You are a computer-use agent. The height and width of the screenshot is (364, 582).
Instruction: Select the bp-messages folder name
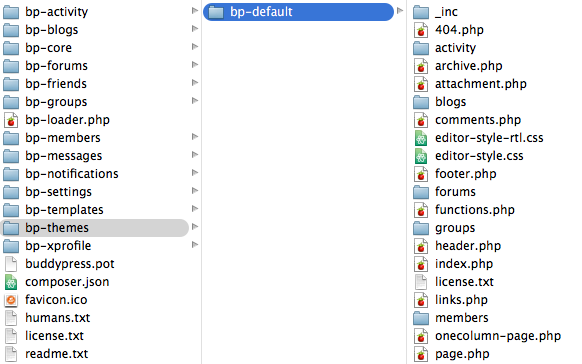(63, 156)
